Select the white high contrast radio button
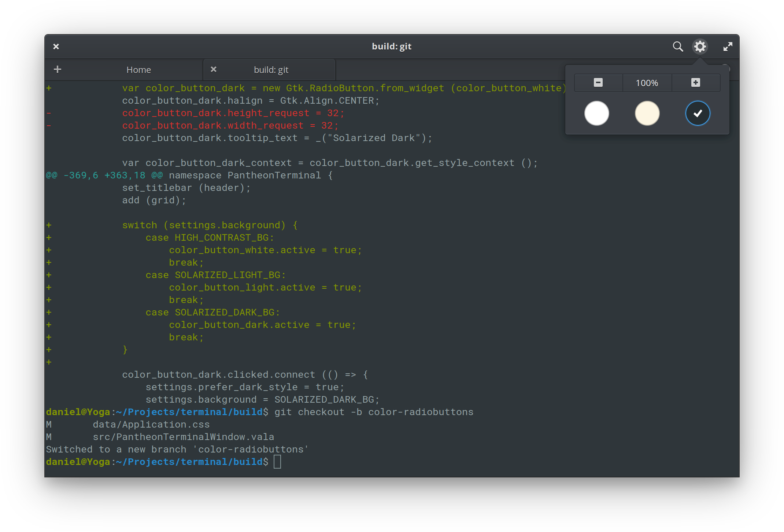This screenshot has width=784, height=532. (x=596, y=113)
